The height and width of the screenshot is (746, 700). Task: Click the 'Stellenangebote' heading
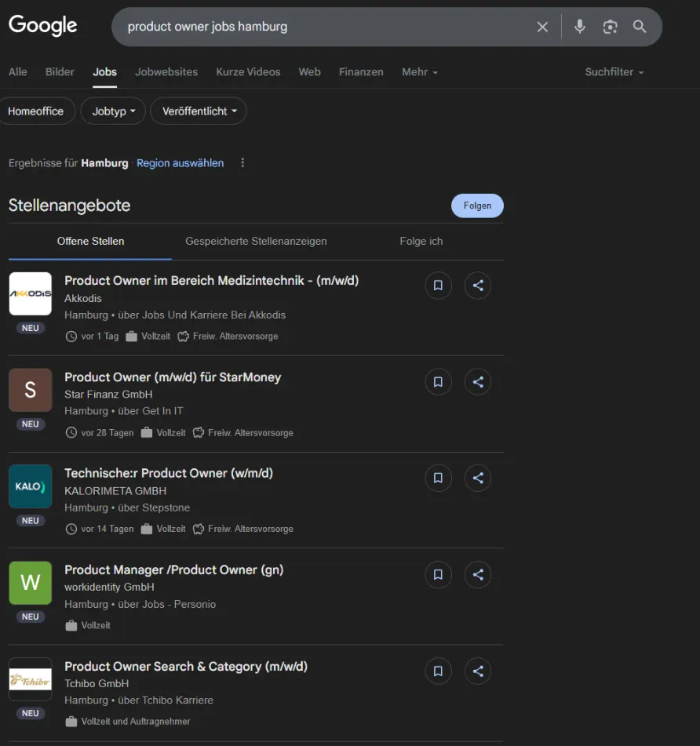70,206
